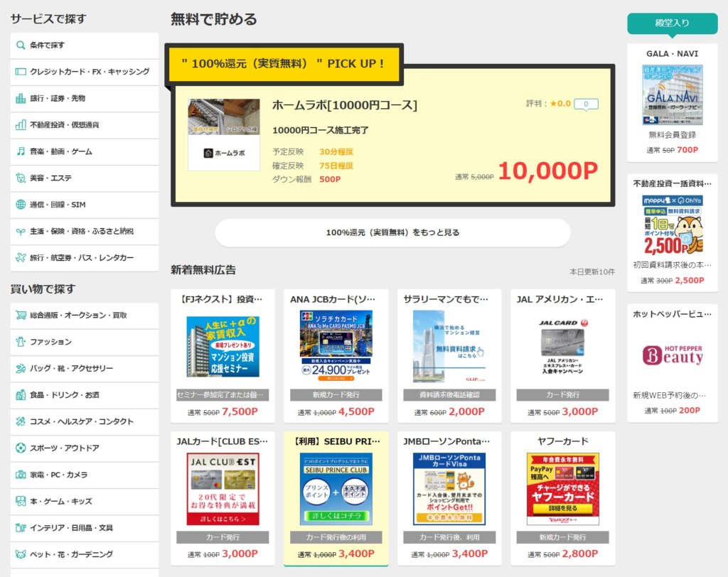The image size is (728, 577).
Task: Open ホームラボ[10000円コース] title link
Action: pos(345,105)
